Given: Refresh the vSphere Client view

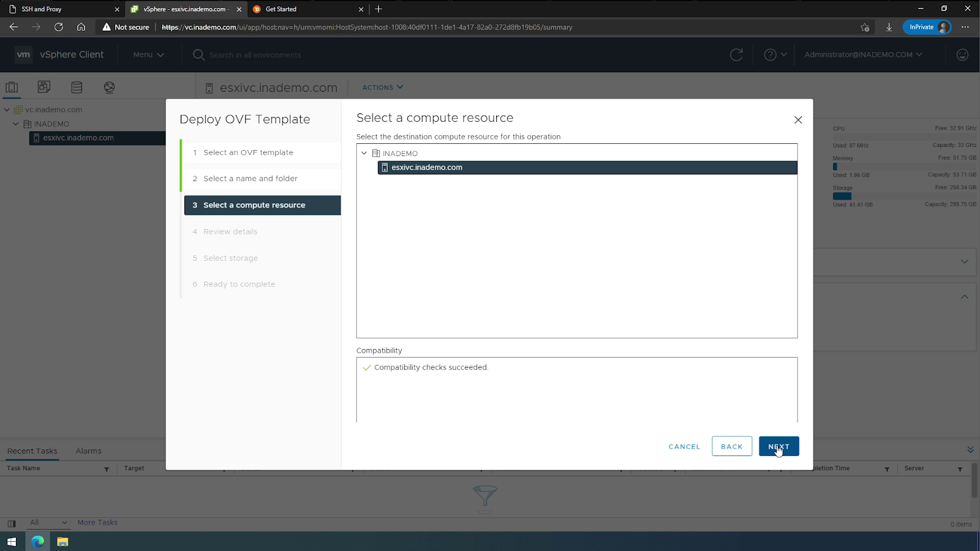Looking at the screenshot, I should pos(736,54).
